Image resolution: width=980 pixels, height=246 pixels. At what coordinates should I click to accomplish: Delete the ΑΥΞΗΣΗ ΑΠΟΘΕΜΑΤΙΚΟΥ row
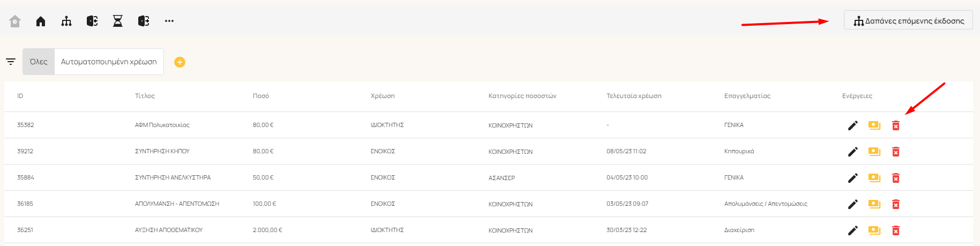click(x=896, y=230)
